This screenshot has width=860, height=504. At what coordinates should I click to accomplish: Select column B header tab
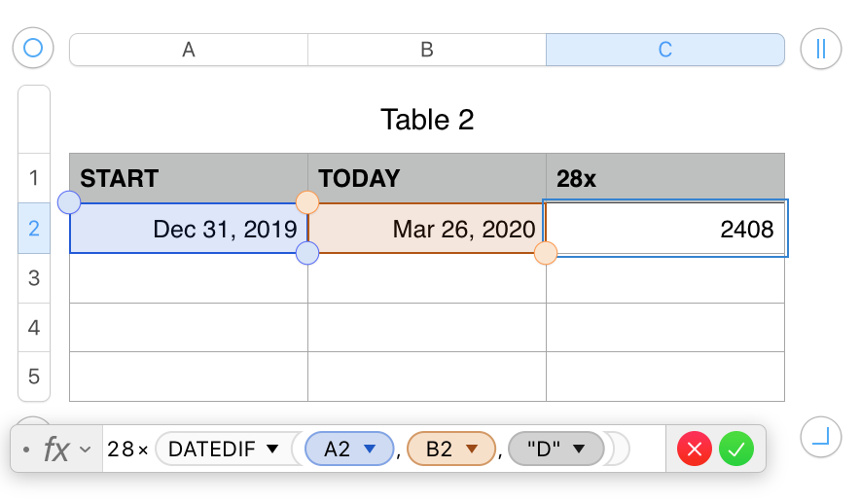(x=426, y=50)
